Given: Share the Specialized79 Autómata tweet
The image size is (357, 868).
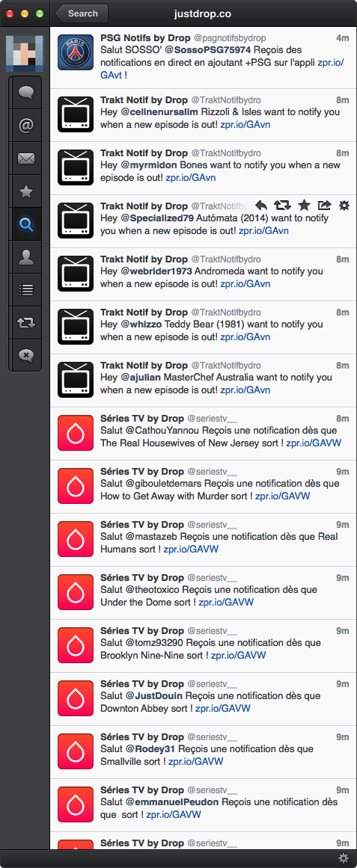Looking at the screenshot, I should (324, 206).
